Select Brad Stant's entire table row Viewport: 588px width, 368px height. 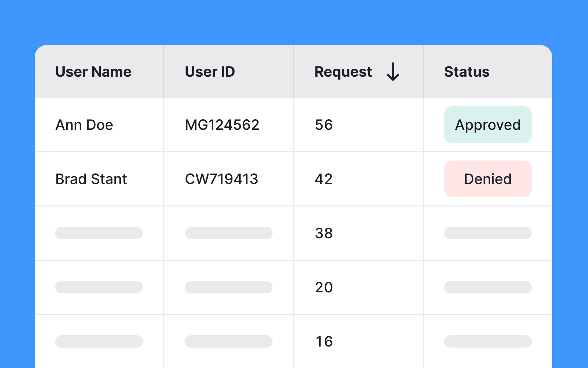pos(293,179)
